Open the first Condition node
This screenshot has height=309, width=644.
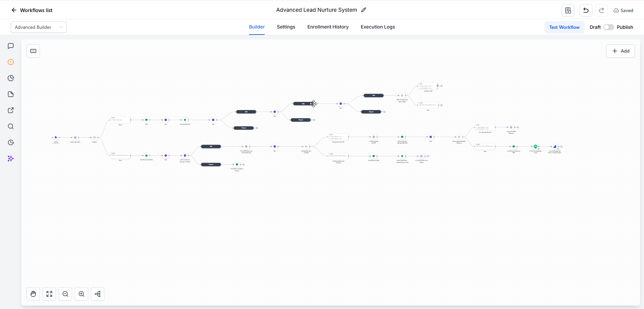pos(94,137)
